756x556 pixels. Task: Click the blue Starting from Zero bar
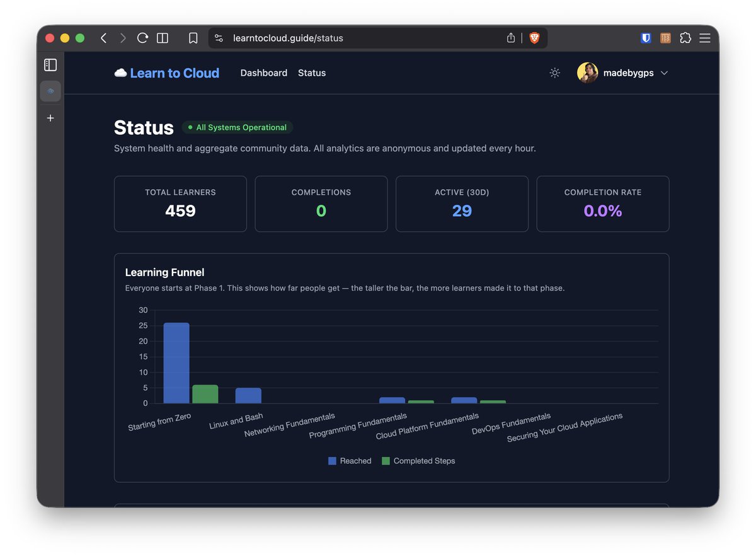click(x=176, y=363)
